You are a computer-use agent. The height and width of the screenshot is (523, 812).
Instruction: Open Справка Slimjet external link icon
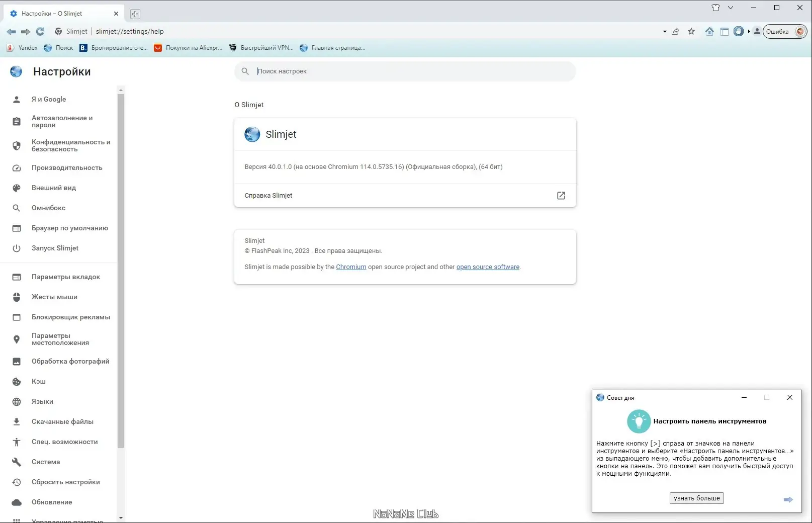(561, 196)
